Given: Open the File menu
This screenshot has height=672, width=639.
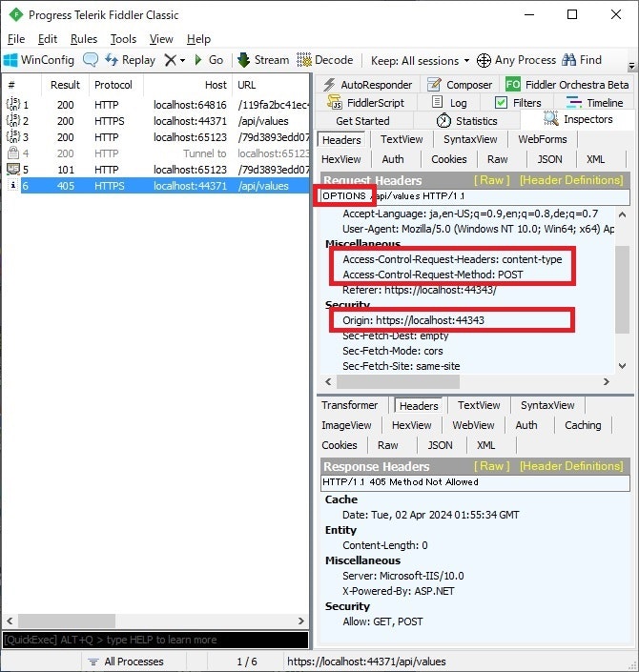Looking at the screenshot, I should click(16, 39).
